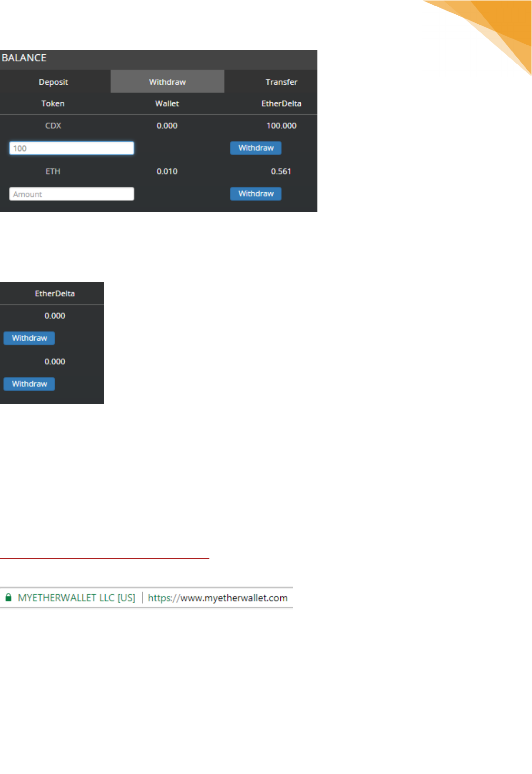The width and height of the screenshot is (532, 774).
Task: Withdraw ETH using the blue button
Action: click(x=256, y=194)
